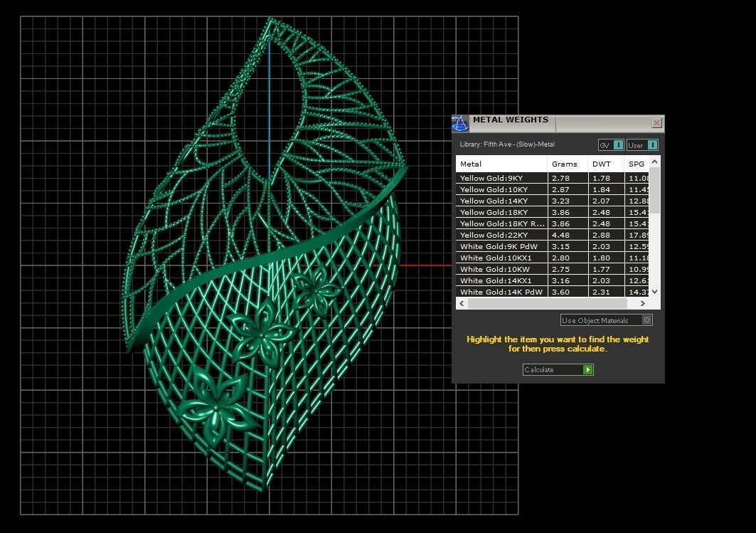This screenshot has height=533, width=756.
Task: Click the Metal Weights scale icon
Action: [460, 124]
